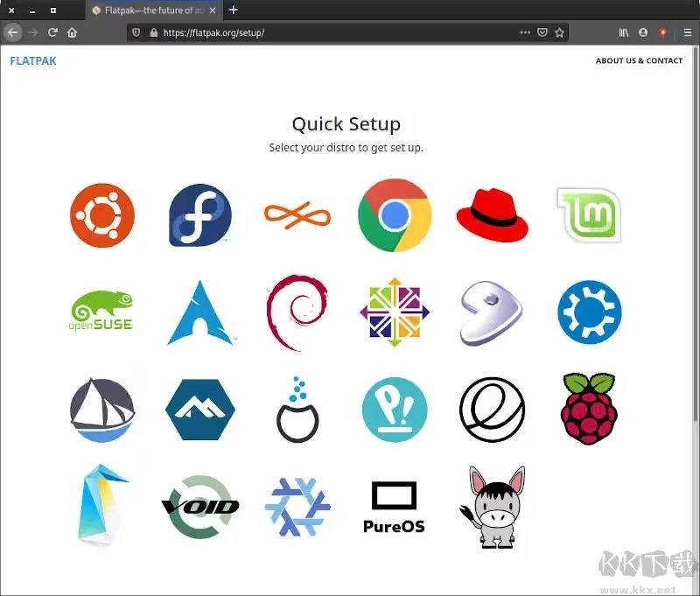Select the Arch Linux logo
The height and width of the screenshot is (596, 700).
(200, 312)
